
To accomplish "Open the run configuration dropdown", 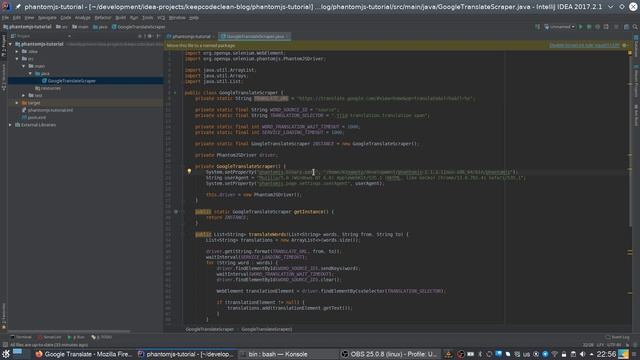I will 560,27.
